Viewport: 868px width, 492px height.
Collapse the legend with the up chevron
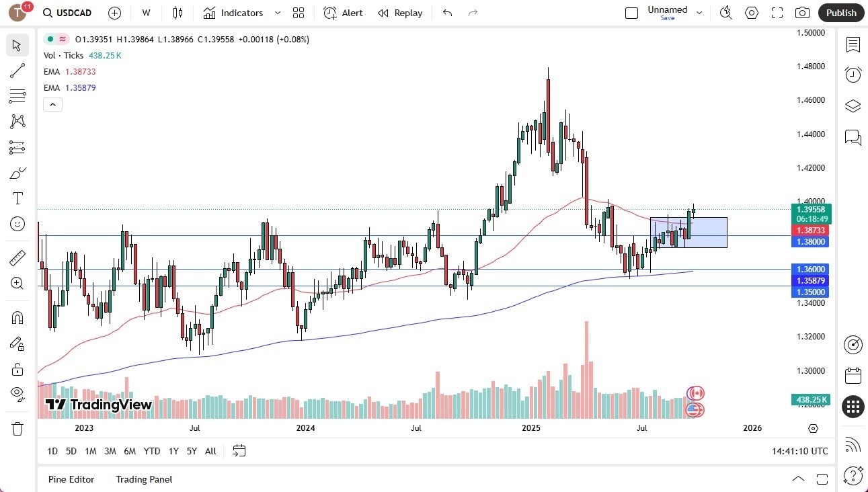[52, 104]
